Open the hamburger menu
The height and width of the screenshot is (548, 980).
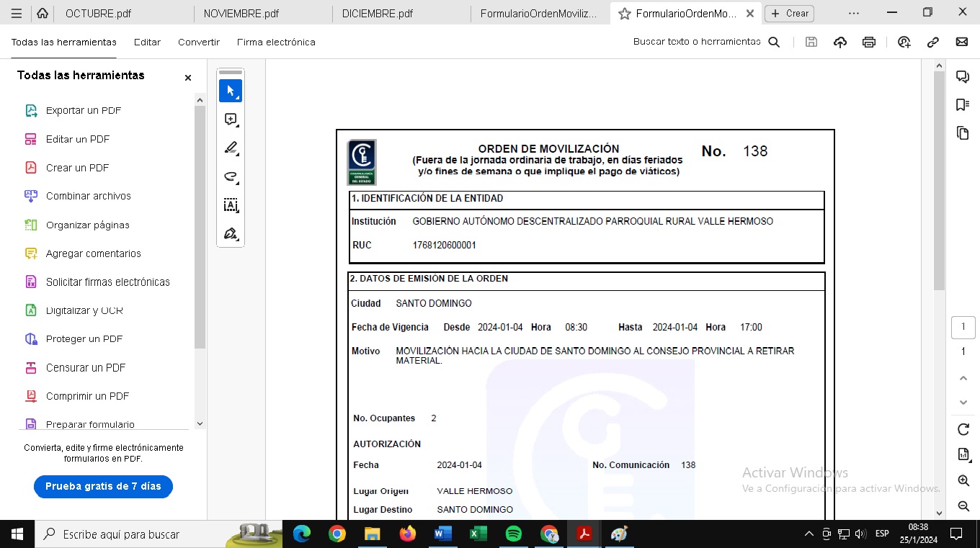[x=17, y=13]
